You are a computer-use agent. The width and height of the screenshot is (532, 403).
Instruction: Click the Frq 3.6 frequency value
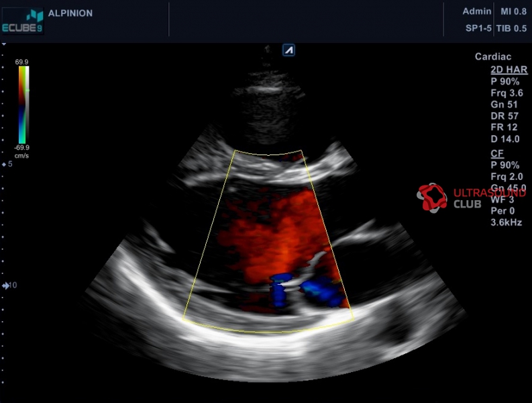click(x=507, y=93)
